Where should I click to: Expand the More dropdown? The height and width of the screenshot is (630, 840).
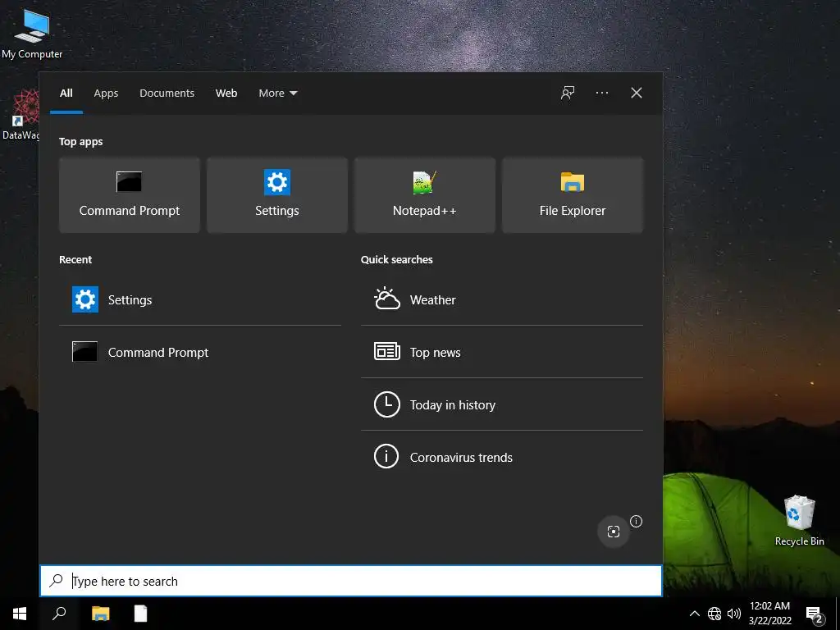[x=277, y=94]
